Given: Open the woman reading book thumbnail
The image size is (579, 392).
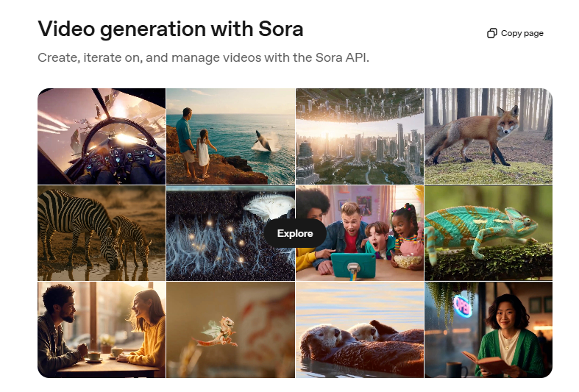Looking at the screenshot, I should coord(489,329).
